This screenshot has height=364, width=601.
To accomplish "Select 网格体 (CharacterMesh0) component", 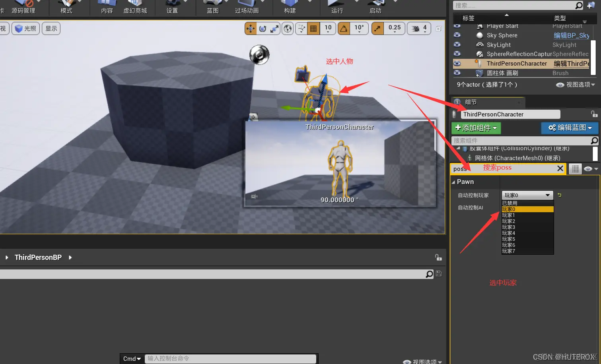I will coord(517,158).
